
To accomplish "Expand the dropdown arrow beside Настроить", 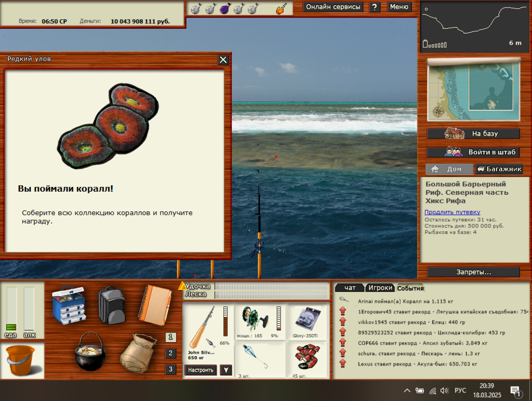I will point(226,370).
